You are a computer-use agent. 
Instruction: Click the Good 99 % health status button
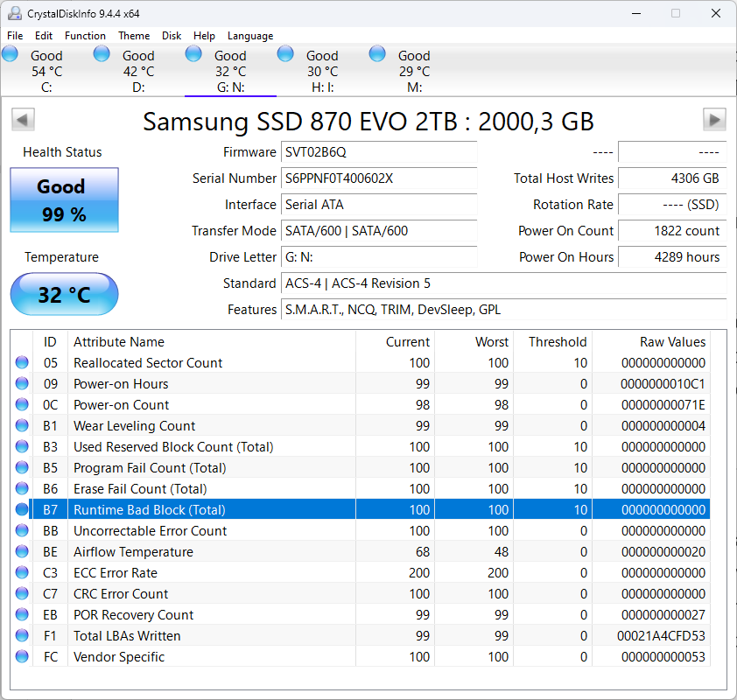tap(65, 199)
